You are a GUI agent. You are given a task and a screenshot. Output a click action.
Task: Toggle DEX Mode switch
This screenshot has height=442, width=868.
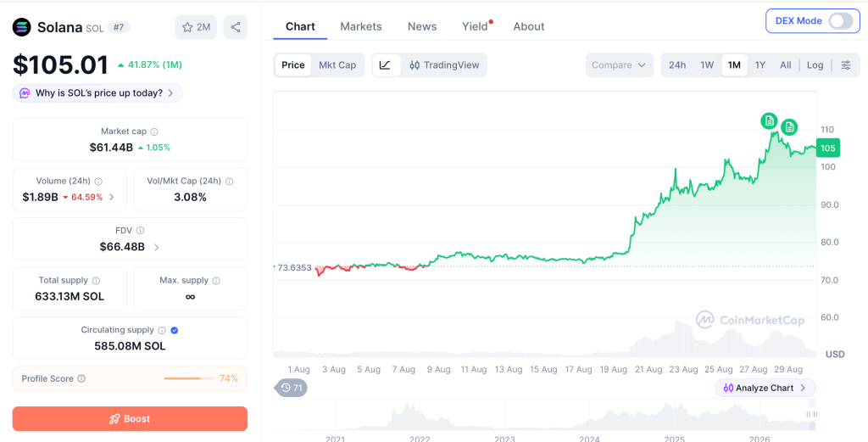point(840,21)
